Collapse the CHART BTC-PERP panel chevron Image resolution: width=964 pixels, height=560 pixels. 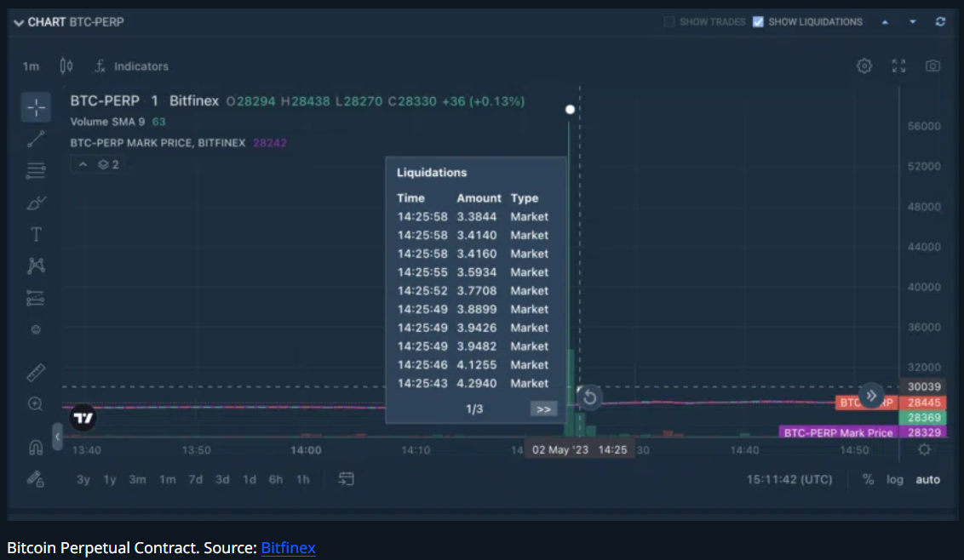19,23
